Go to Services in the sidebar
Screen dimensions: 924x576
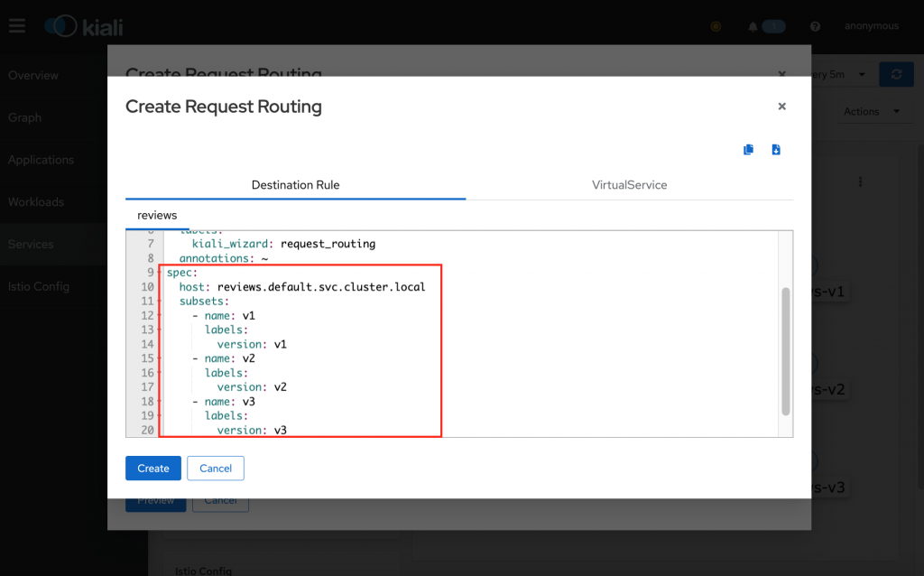(x=31, y=244)
